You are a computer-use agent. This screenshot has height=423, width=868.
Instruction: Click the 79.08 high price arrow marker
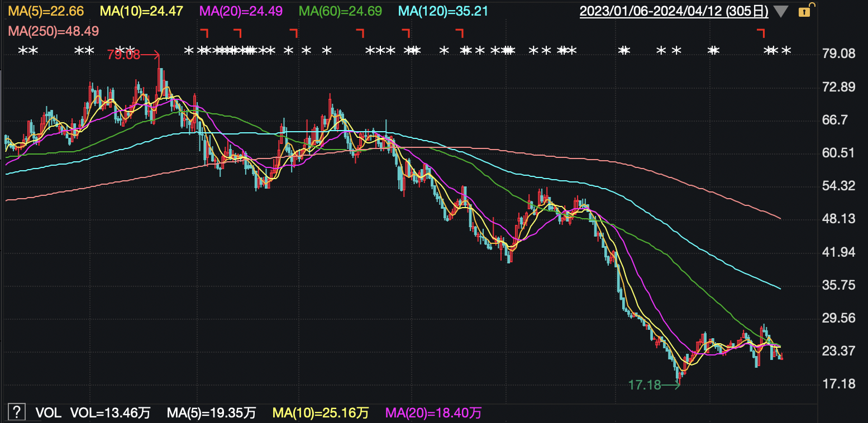tap(133, 55)
